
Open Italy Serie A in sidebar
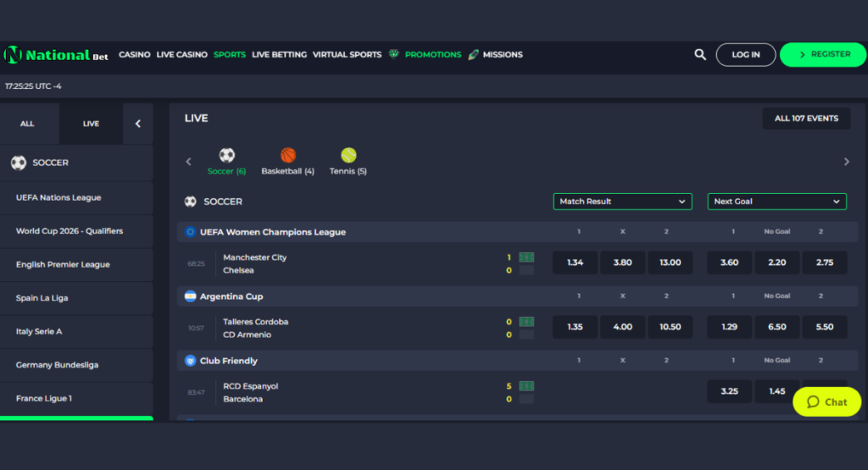(x=76, y=331)
